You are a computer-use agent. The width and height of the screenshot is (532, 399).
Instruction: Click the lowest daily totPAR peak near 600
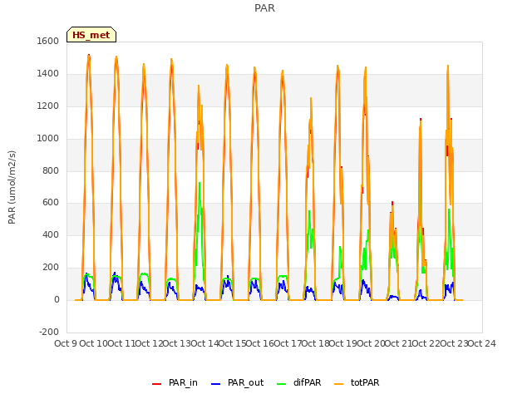coord(392,204)
